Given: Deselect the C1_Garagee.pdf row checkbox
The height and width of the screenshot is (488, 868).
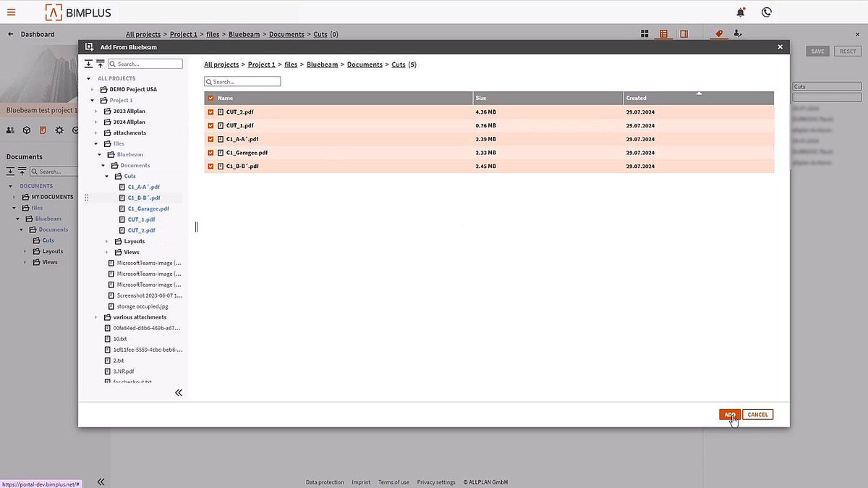Looking at the screenshot, I should point(211,153).
